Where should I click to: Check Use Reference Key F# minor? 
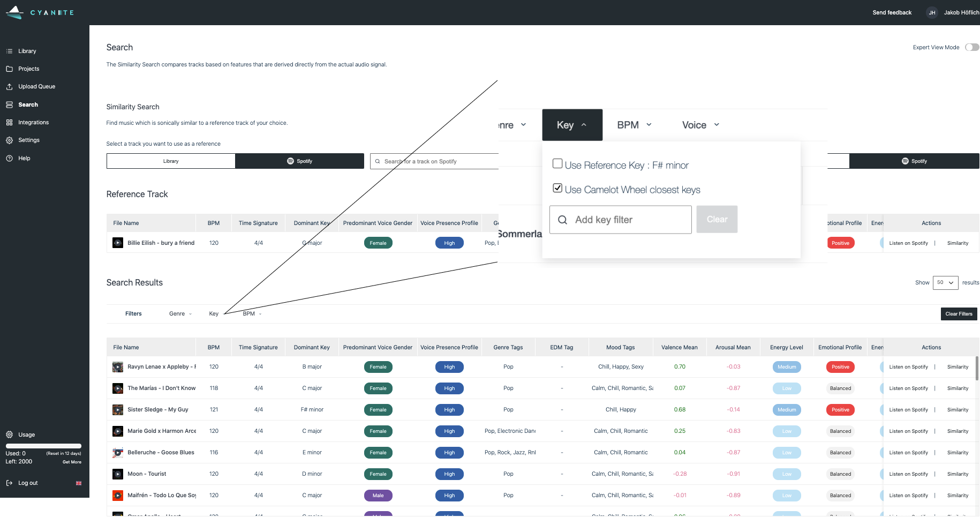[557, 164]
